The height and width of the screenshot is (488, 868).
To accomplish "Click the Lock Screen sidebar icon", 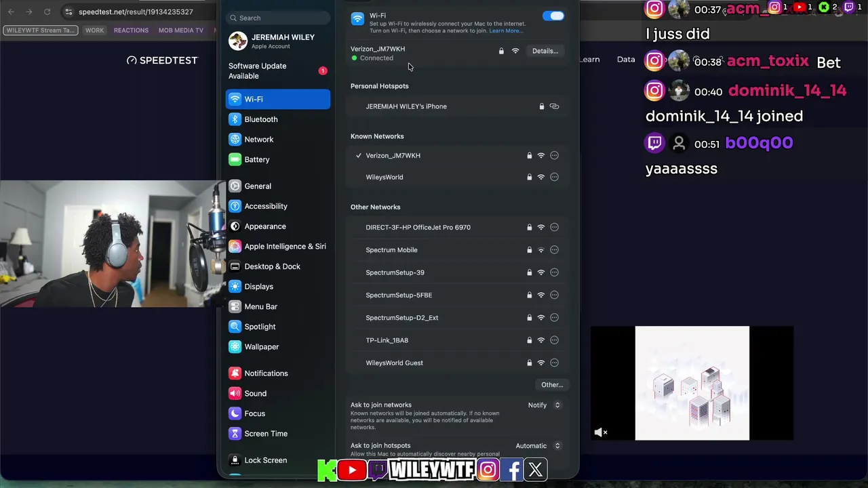I will tap(235, 460).
